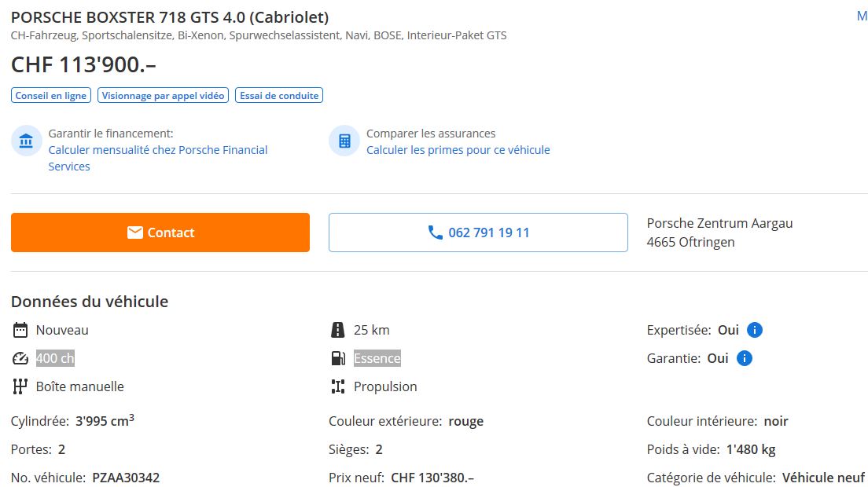Click the Nouveau text
Image resolution: width=868 pixels, height=487 pixels.
(x=62, y=330)
